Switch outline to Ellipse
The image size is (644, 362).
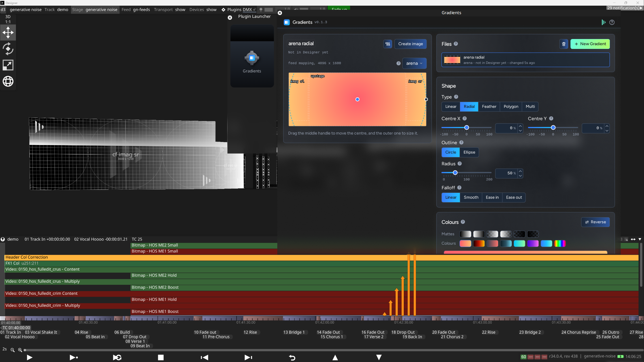click(x=469, y=152)
